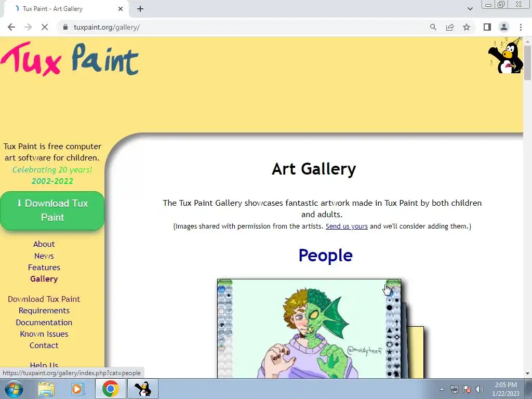Screen dimensions: 532x399
Task: Open Download Tux Paint sidebar link
Action: (x=44, y=299)
